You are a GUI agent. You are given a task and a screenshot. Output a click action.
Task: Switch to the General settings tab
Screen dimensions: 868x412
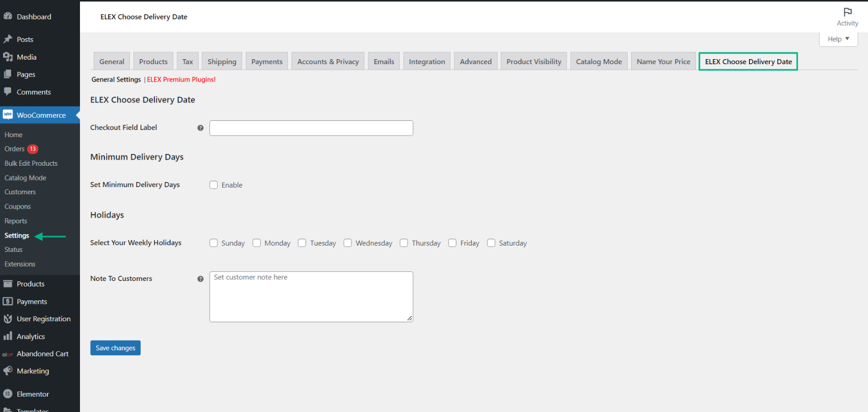(x=112, y=61)
